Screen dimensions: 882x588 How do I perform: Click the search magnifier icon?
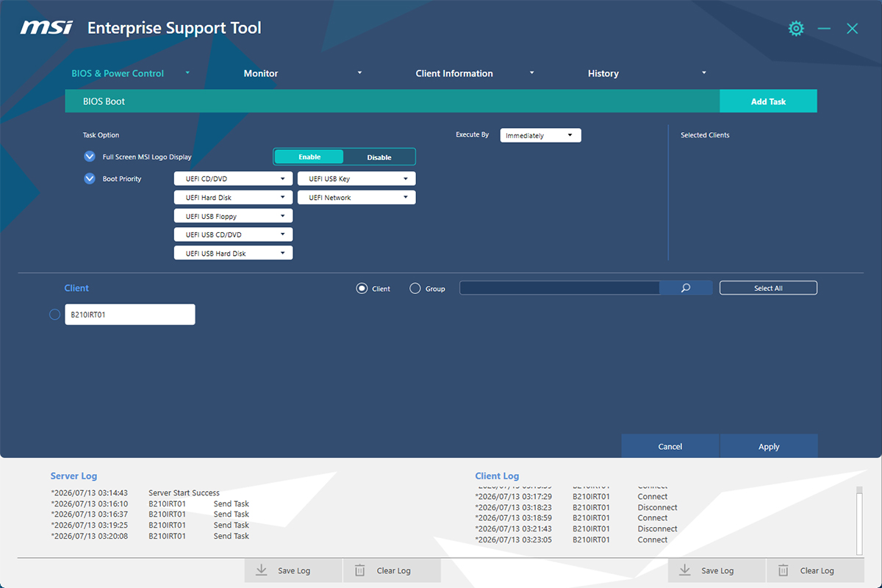686,288
